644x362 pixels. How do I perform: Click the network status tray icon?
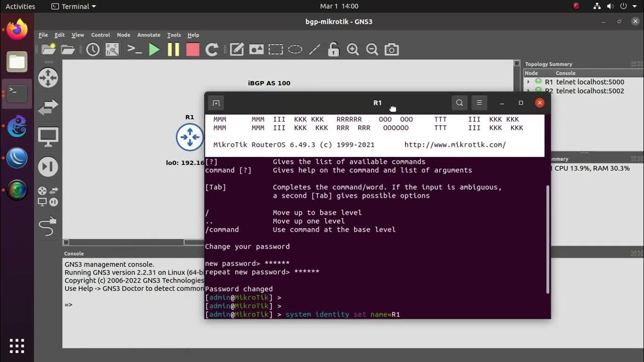(x=597, y=7)
